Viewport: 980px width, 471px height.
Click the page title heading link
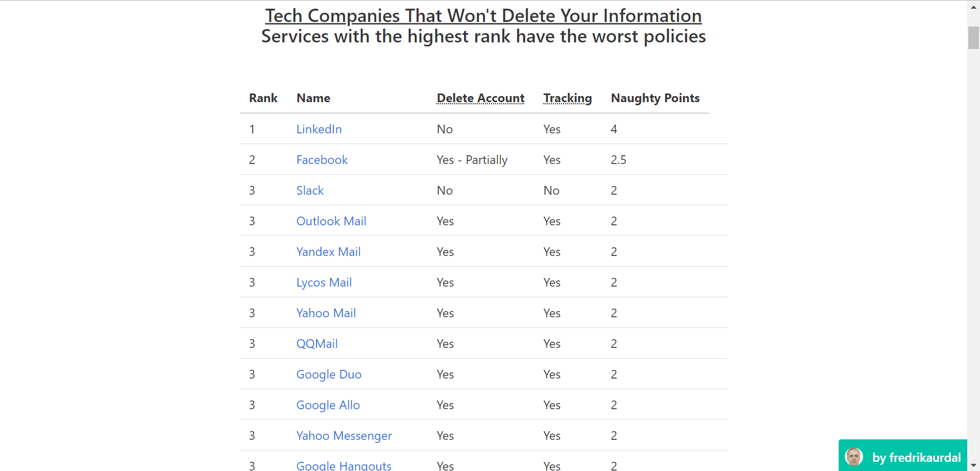click(x=483, y=16)
